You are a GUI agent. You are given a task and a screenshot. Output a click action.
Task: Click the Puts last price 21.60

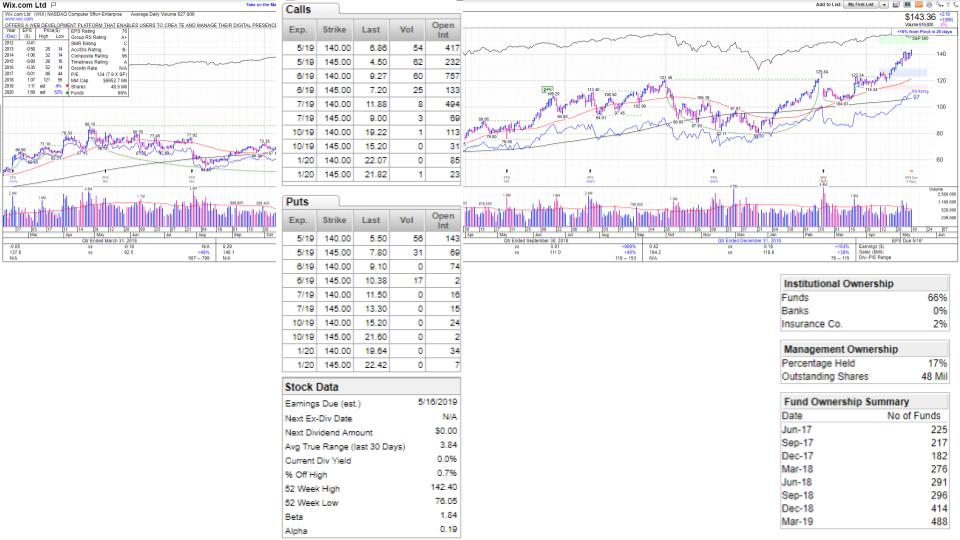pos(376,337)
